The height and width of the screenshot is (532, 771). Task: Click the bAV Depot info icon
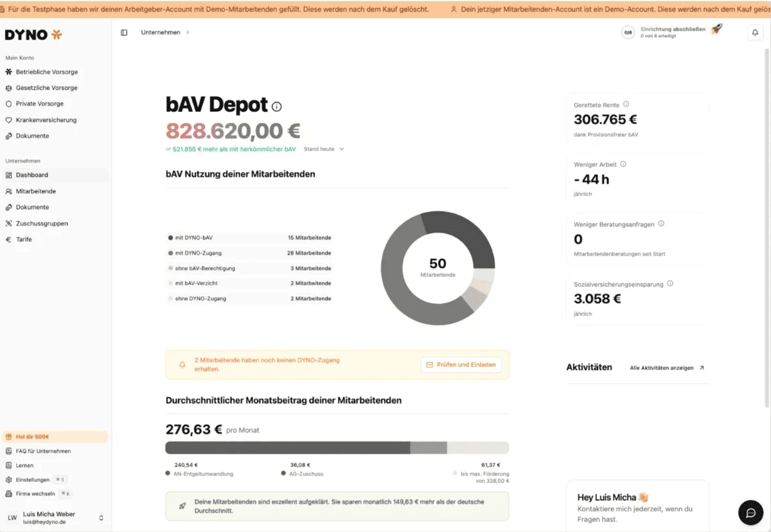tap(276, 107)
